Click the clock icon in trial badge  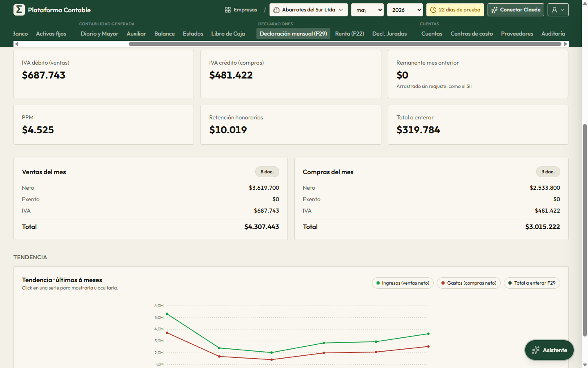click(x=433, y=10)
